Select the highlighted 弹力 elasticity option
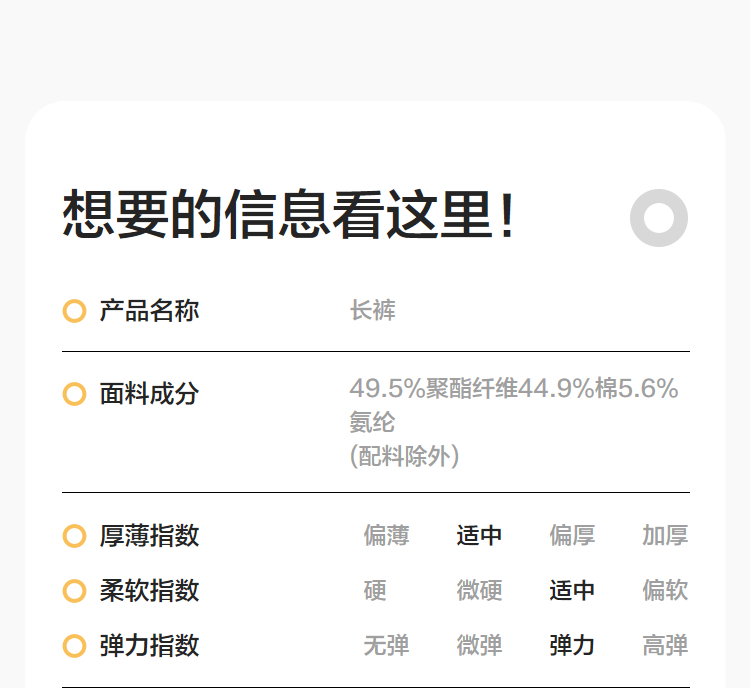Viewport: 750px width, 688px height. [572, 646]
